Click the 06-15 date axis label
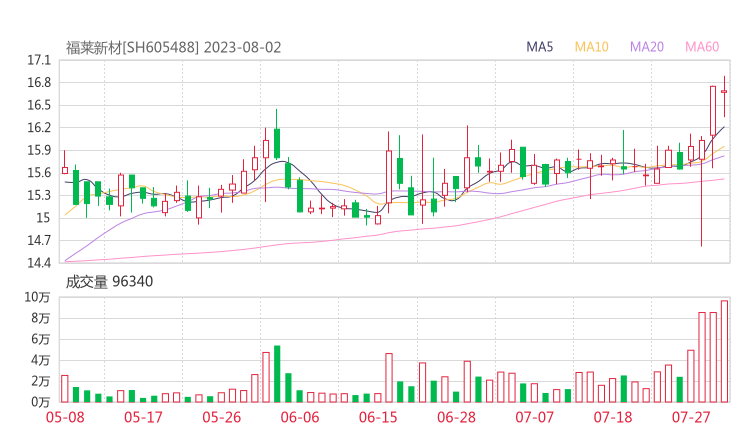Viewport: 740px width, 440px height. click(x=378, y=417)
